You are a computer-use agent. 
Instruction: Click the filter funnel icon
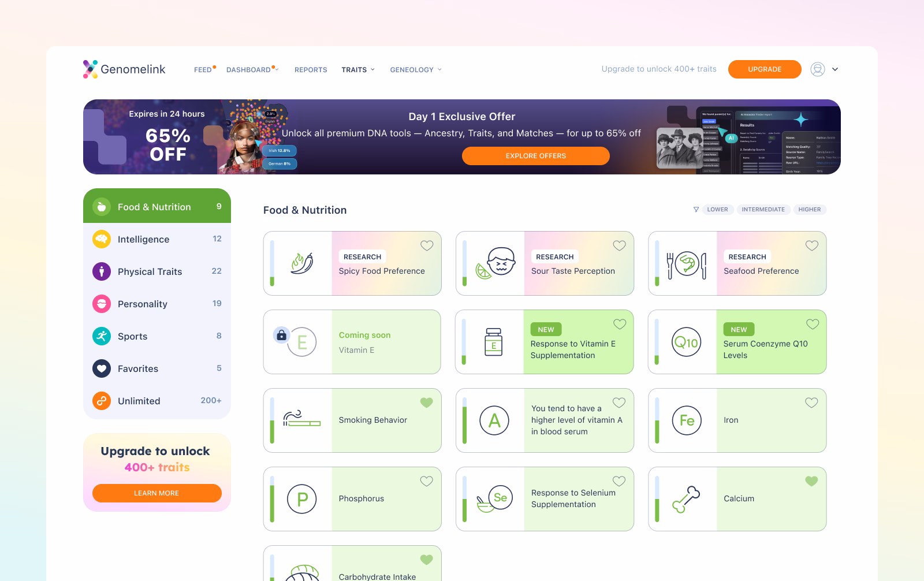696,210
